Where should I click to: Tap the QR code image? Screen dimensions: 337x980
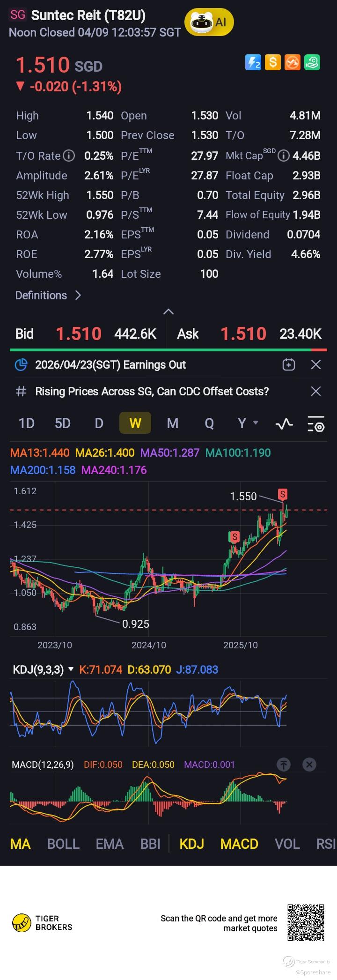tap(306, 923)
